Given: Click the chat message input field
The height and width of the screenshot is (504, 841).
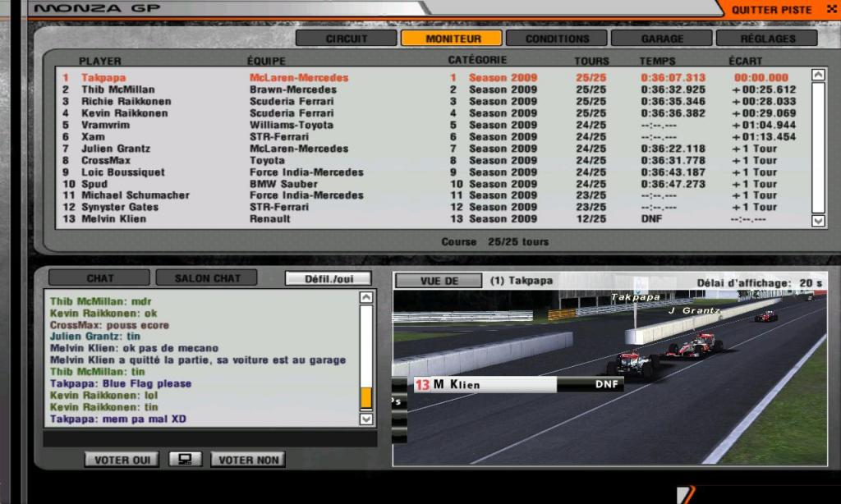Looking at the screenshot, I should click(209, 438).
